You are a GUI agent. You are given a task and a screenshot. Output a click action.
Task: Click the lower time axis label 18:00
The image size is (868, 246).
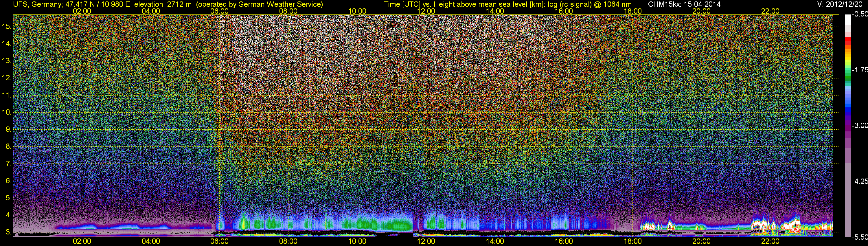coord(632,241)
